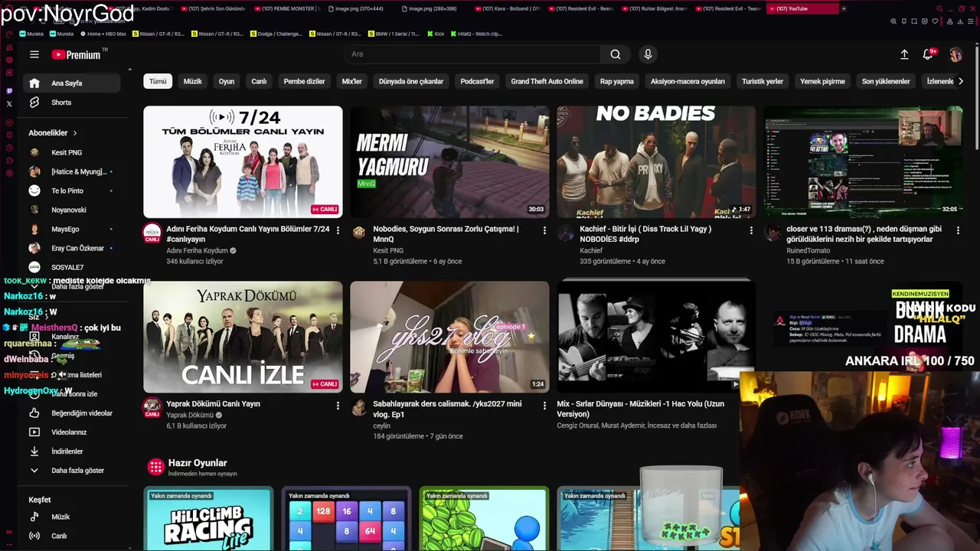Open the Kachief channel name link
The height and width of the screenshot is (551, 980).
click(x=591, y=250)
